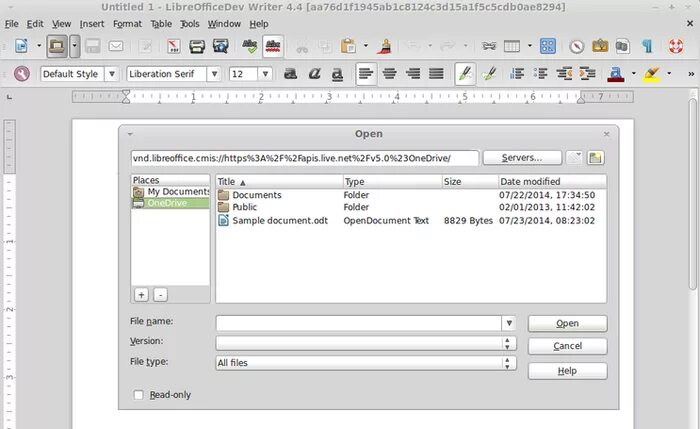Open paragraph style dropdown arrow
The image size is (700, 429).
coord(112,74)
